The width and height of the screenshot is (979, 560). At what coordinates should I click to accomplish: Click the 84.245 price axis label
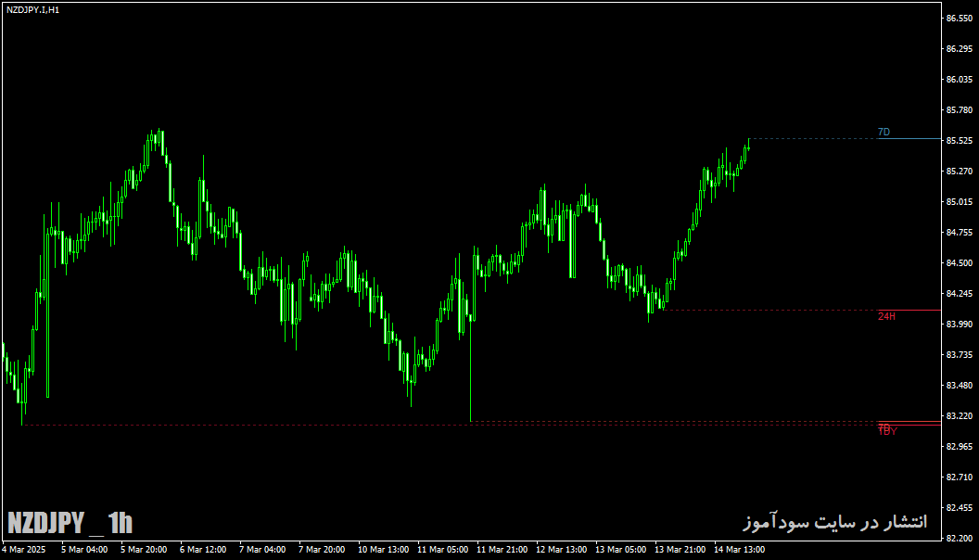(960, 294)
